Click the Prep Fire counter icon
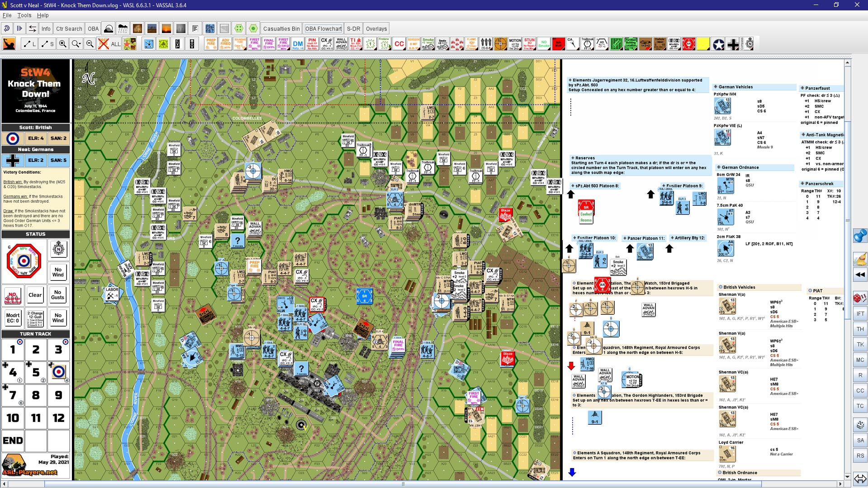This screenshot has height=488, width=868. click(x=211, y=44)
